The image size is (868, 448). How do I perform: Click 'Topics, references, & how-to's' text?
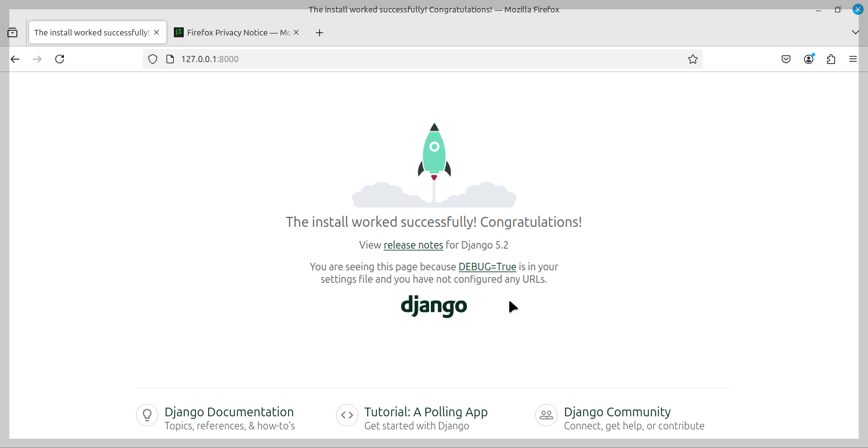point(230,426)
